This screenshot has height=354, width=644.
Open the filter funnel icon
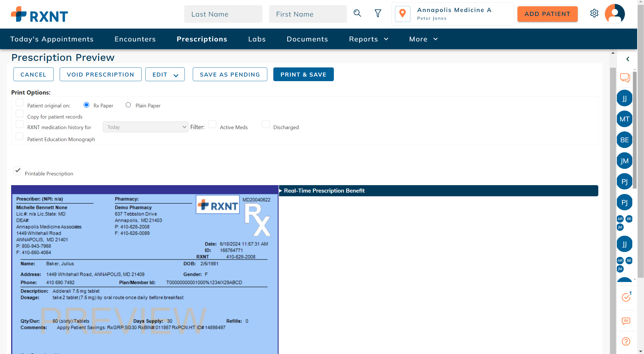click(x=378, y=13)
